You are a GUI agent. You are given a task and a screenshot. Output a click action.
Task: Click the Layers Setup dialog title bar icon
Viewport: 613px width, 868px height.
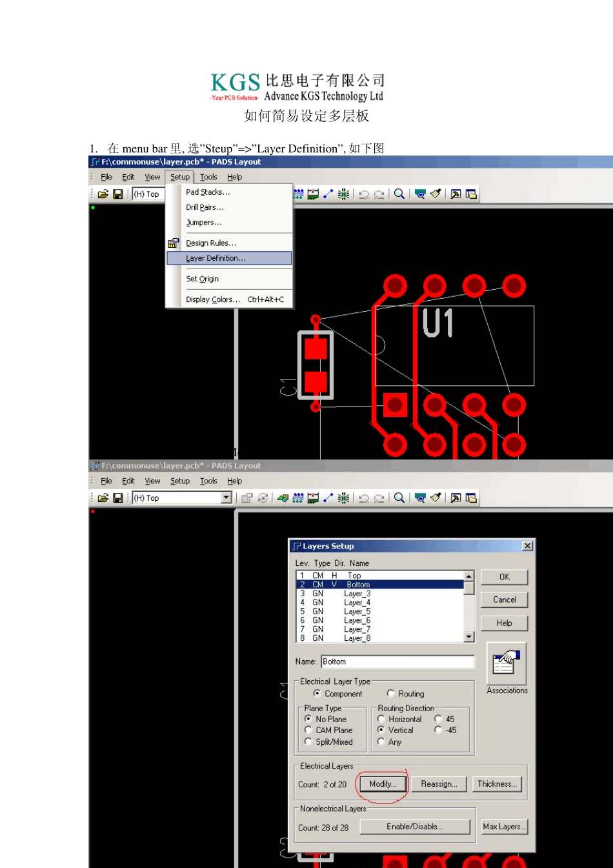(x=297, y=546)
